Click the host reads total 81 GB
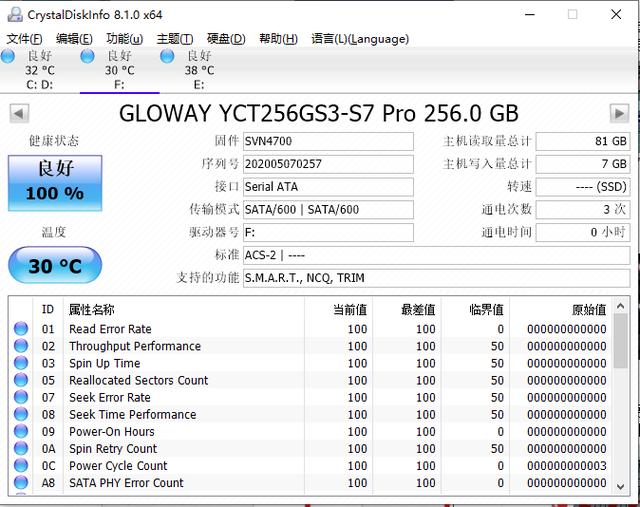640x507 pixels. click(x=583, y=141)
